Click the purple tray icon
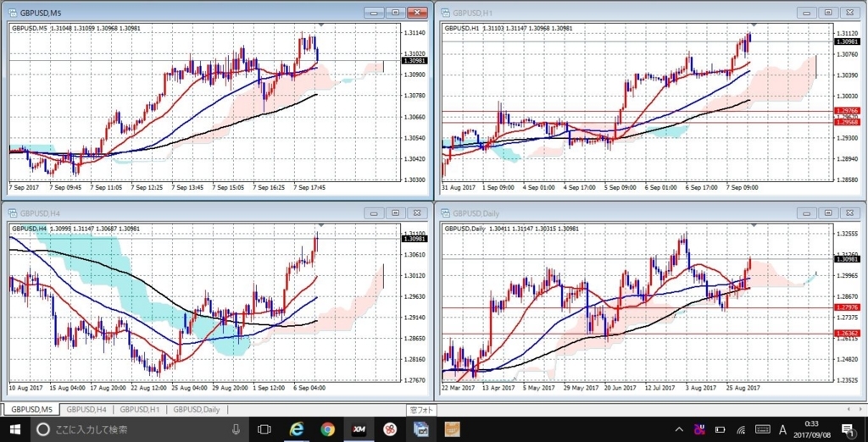 (x=699, y=429)
